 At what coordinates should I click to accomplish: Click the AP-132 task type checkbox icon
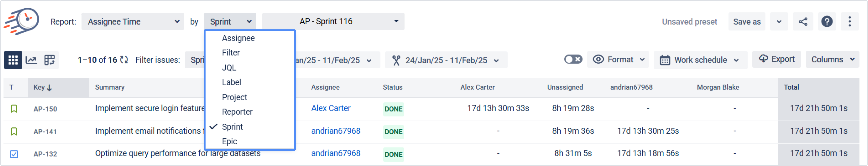[14, 154]
